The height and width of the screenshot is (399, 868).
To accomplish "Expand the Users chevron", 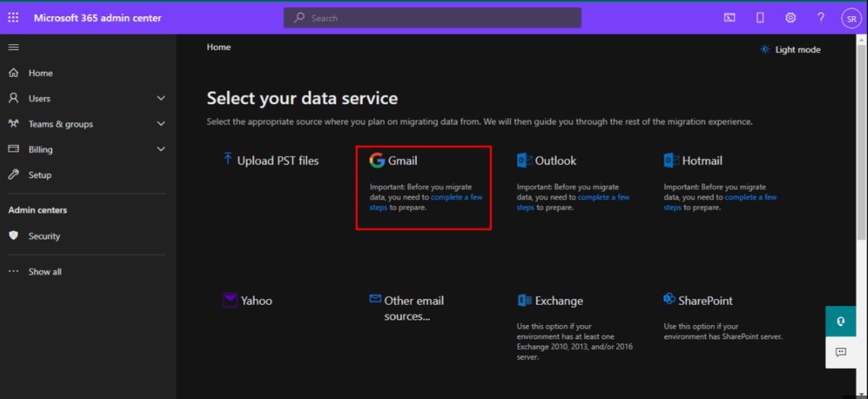I will (161, 98).
